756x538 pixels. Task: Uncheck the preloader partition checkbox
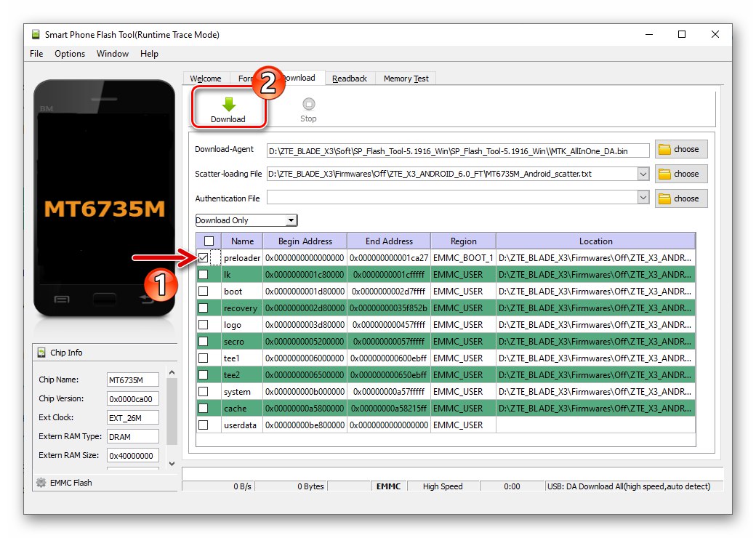pyautogui.click(x=204, y=258)
